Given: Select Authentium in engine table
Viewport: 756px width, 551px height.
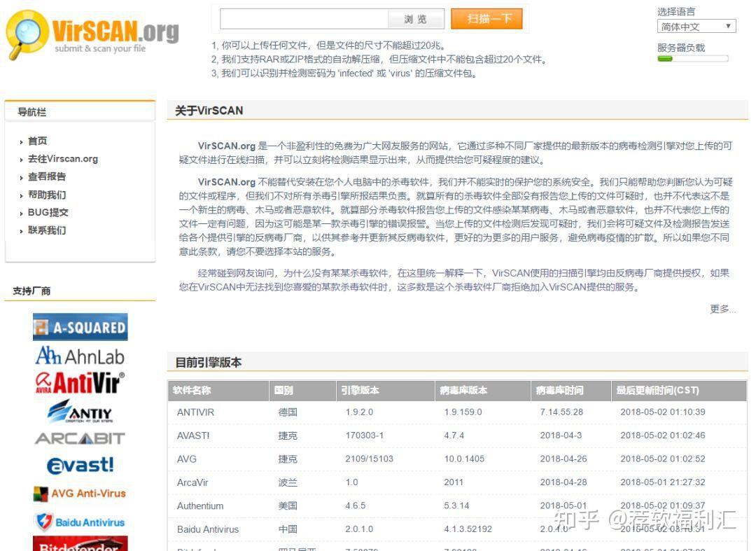Looking at the screenshot, I should point(200,505).
